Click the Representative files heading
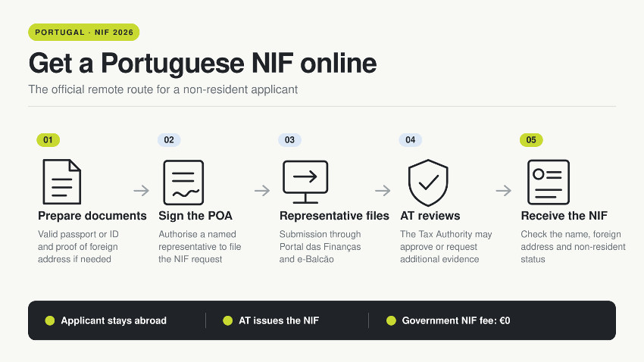 point(334,216)
